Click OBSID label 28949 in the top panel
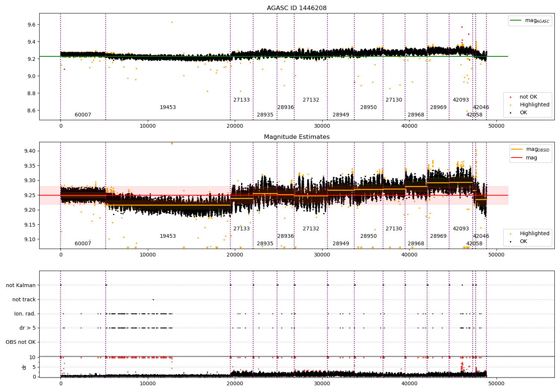The width and height of the screenshot is (560, 392). click(341, 115)
